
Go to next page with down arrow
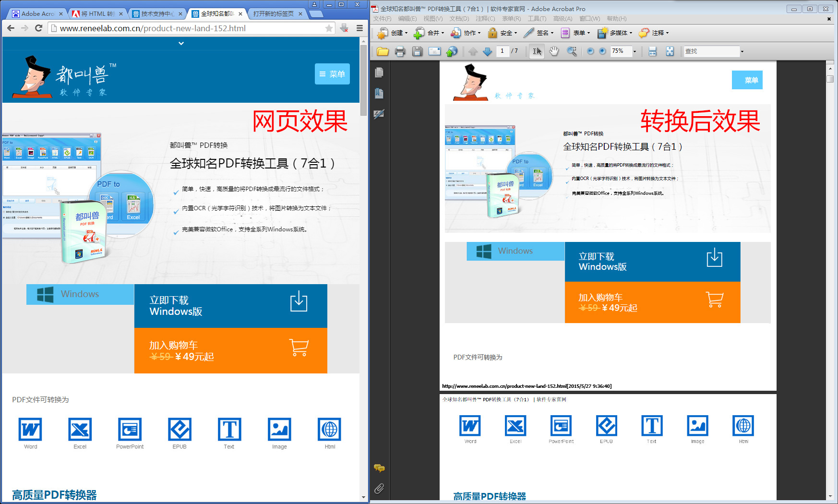[487, 51]
